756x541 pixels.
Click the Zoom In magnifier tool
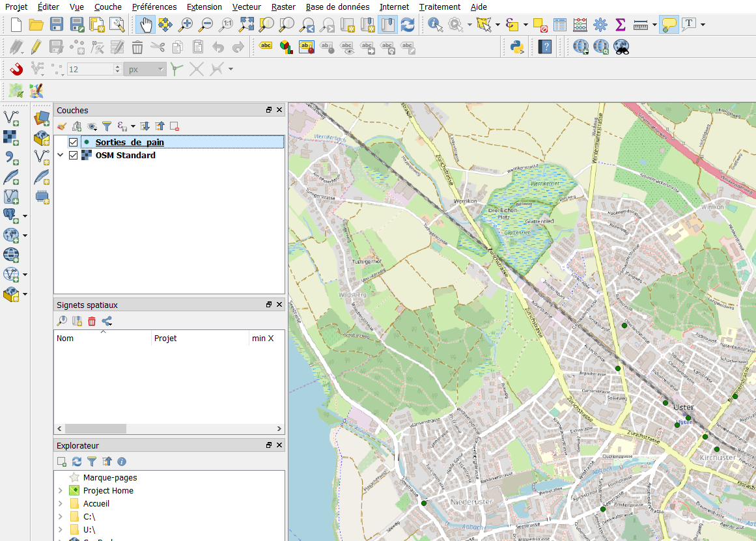186,25
